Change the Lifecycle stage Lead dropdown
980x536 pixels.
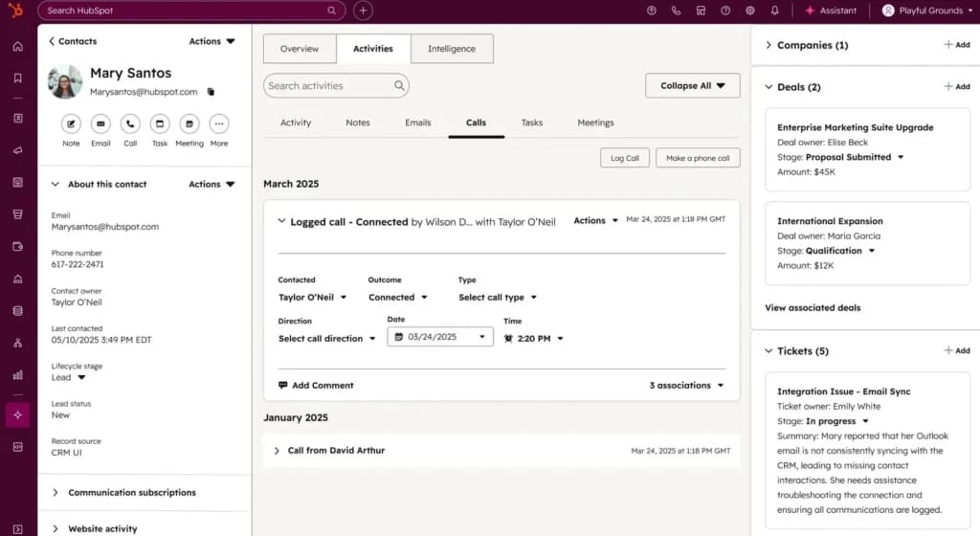69,377
